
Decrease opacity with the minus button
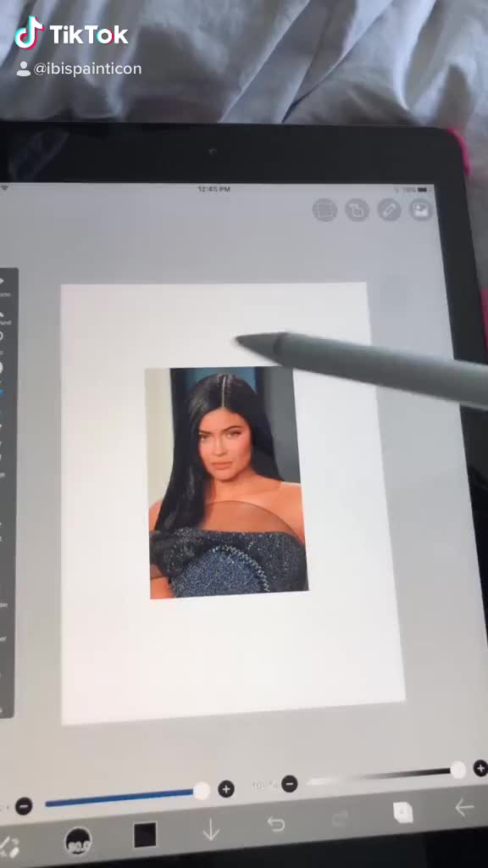coord(290,783)
